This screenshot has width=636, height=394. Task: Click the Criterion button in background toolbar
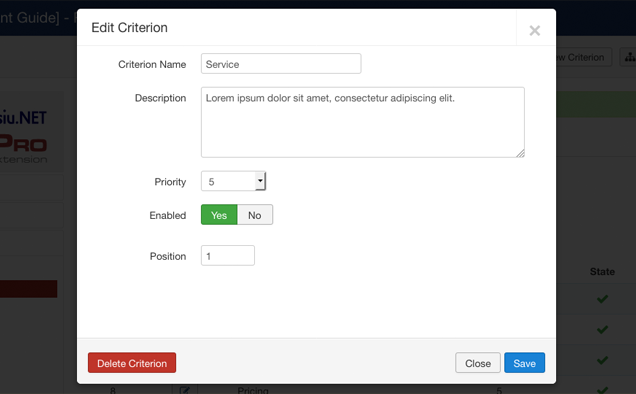(x=583, y=57)
